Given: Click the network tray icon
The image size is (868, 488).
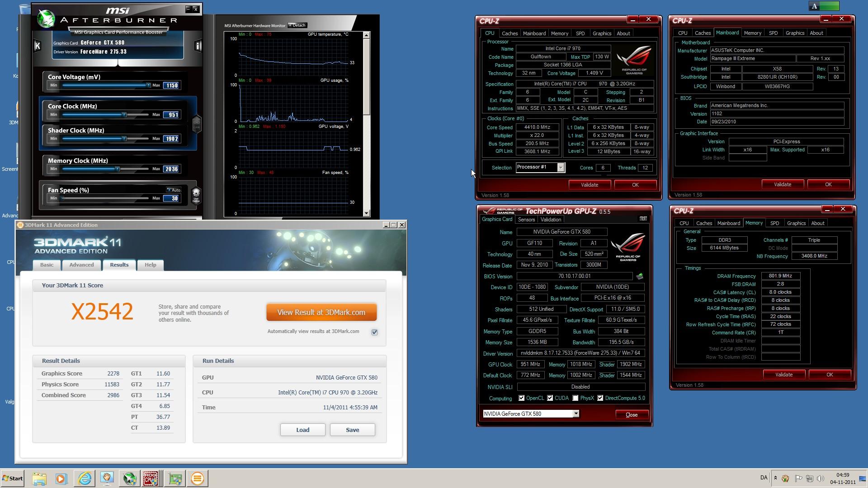Looking at the screenshot, I should 810,478.
